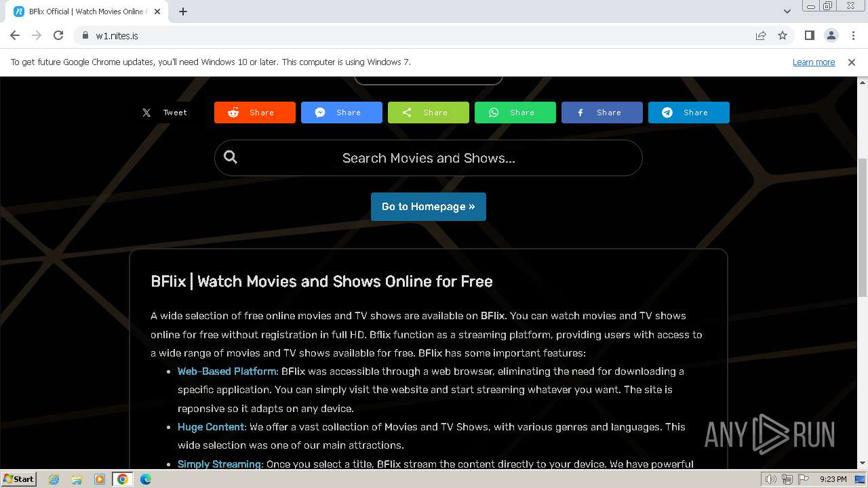868x488 pixels.
Task: Click the magnifier search icon
Action: click(x=231, y=157)
